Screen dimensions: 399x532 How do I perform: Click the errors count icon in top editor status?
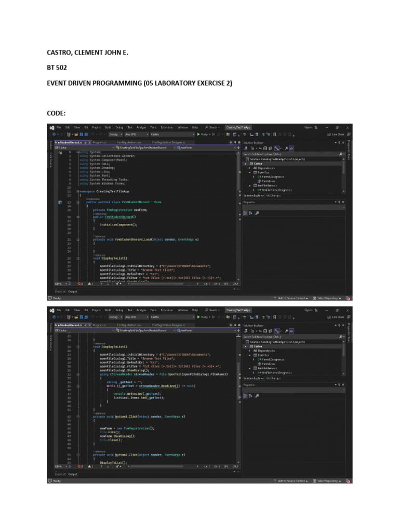click(80, 284)
